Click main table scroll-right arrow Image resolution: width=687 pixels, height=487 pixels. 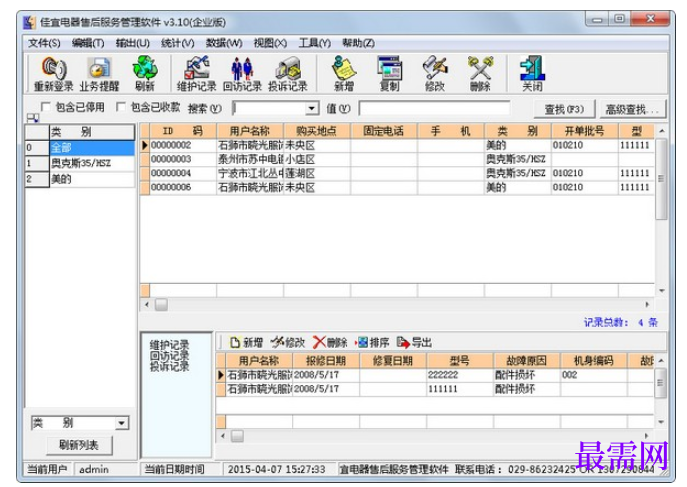point(648,304)
